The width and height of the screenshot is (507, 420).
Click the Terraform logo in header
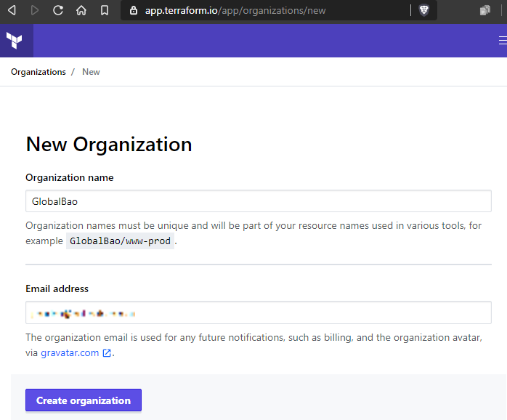(x=15, y=41)
